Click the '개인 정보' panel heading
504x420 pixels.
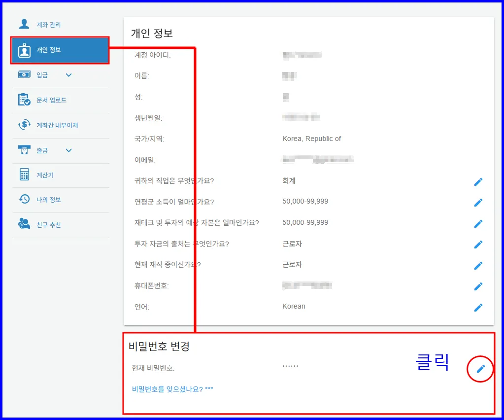point(152,33)
